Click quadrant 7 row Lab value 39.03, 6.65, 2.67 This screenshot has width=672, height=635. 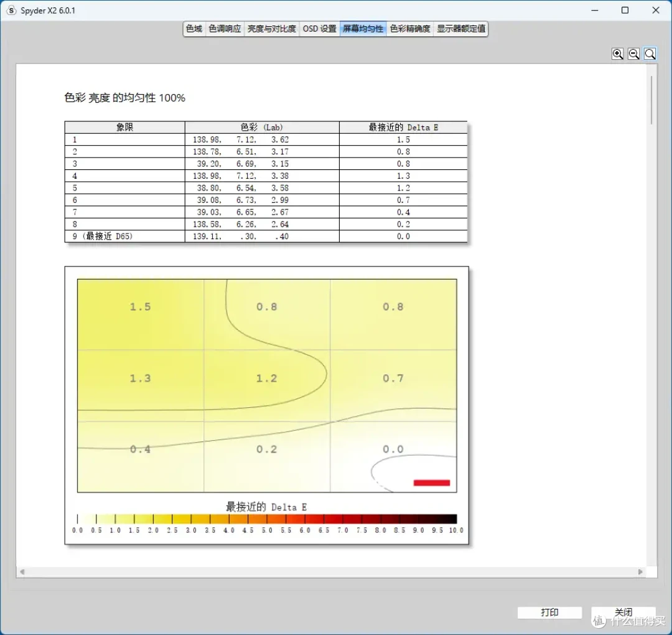pos(243,212)
